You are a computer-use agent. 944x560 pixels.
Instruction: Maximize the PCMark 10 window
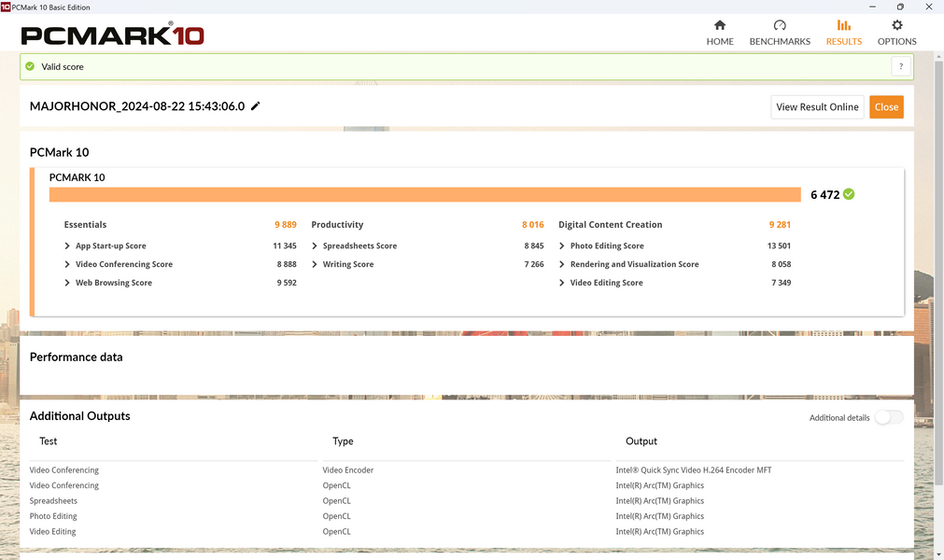point(900,7)
